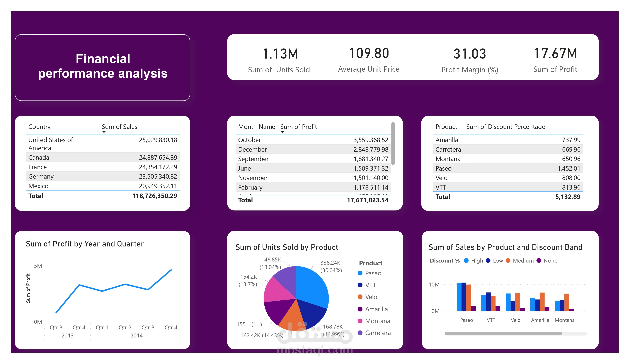This screenshot has height=364, width=630.
Task: Click the Qtr 2 label on line chart axis
Action: click(x=125, y=328)
